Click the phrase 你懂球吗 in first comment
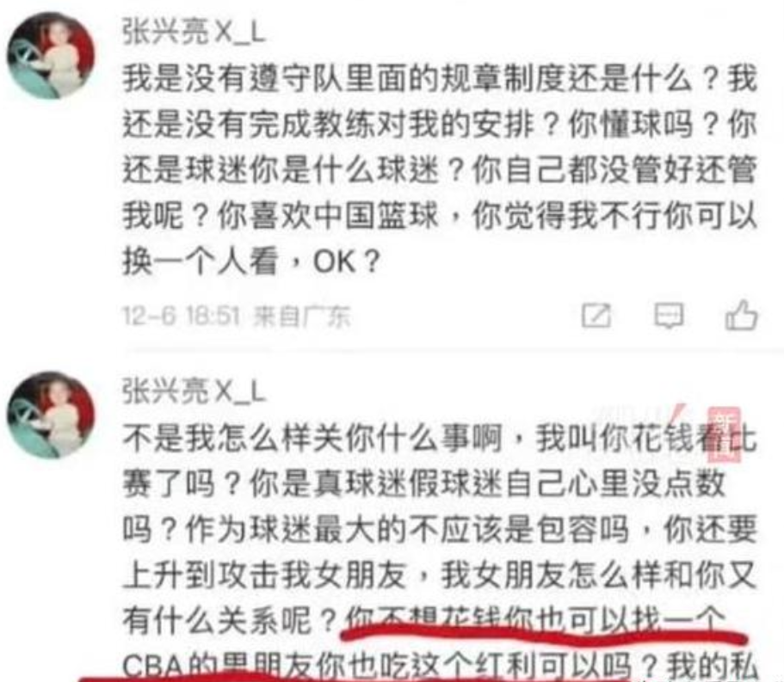 pos(631,124)
